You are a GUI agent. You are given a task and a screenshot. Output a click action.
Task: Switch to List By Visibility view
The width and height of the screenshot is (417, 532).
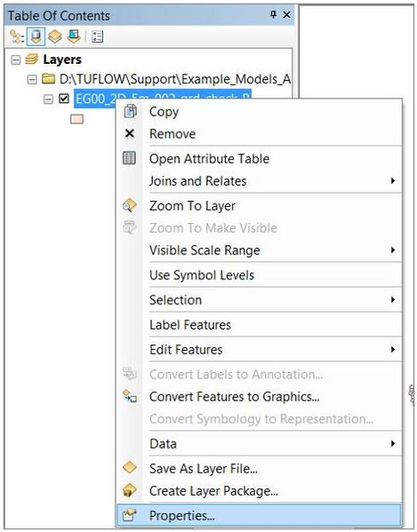click(54, 36)
